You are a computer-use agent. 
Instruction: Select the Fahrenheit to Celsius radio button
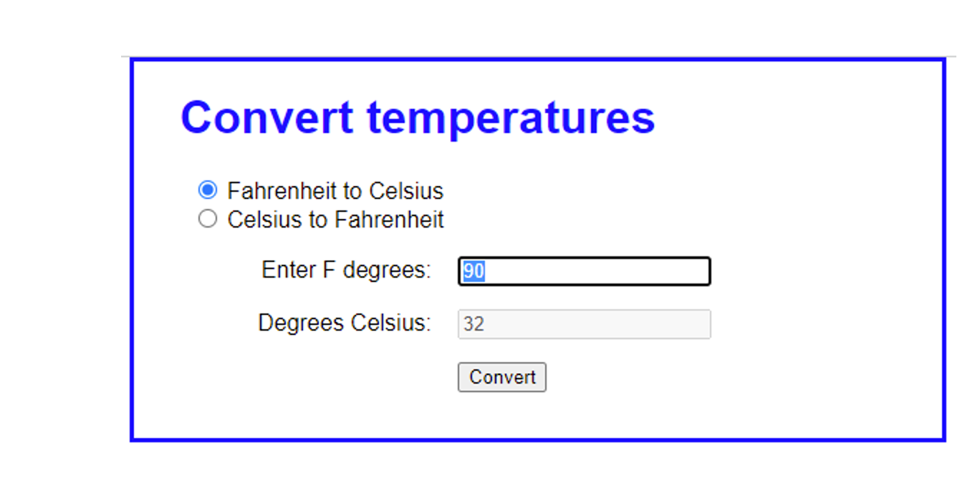point(207,190)
